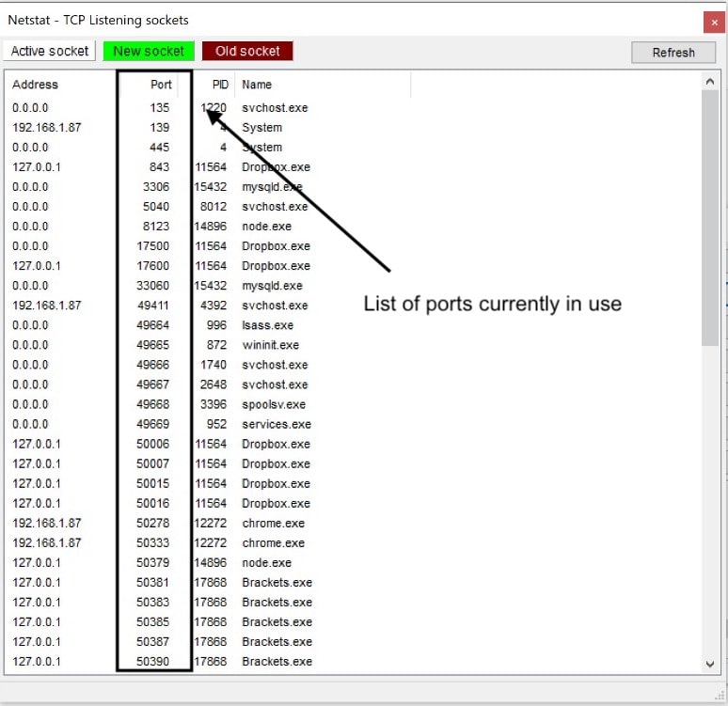Select port 139 System row

tap(160, 127)
